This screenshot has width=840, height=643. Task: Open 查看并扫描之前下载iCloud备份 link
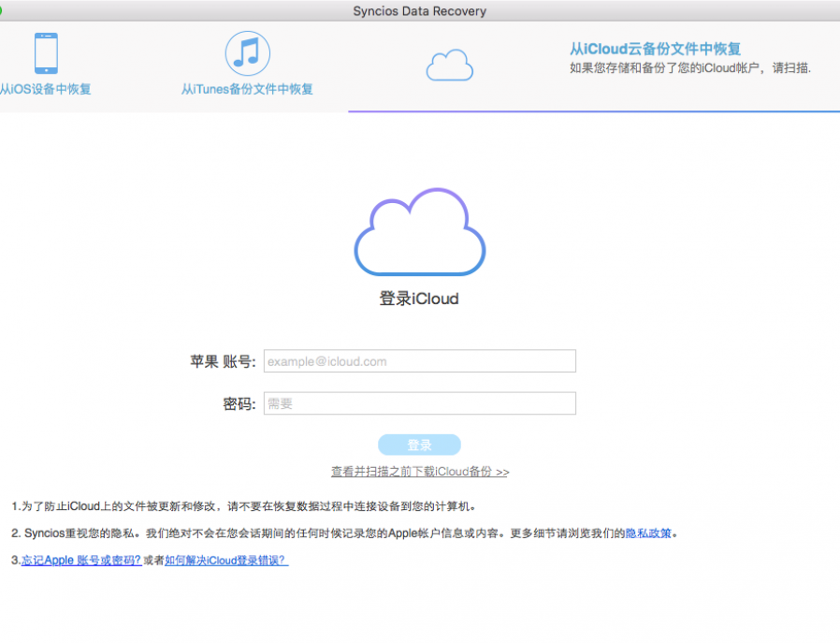click(420, 472)
